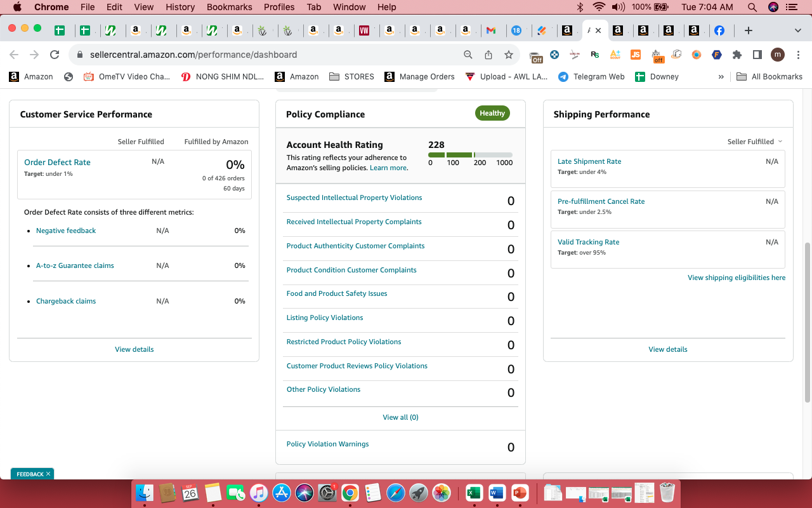
Task: Click the Learn more link for Account Health
Action: [388, 168]
